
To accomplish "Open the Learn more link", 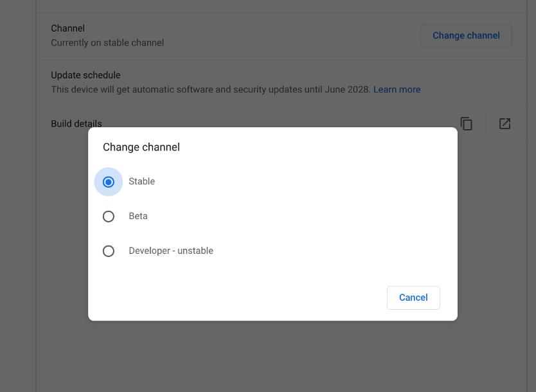I will 397,89.
